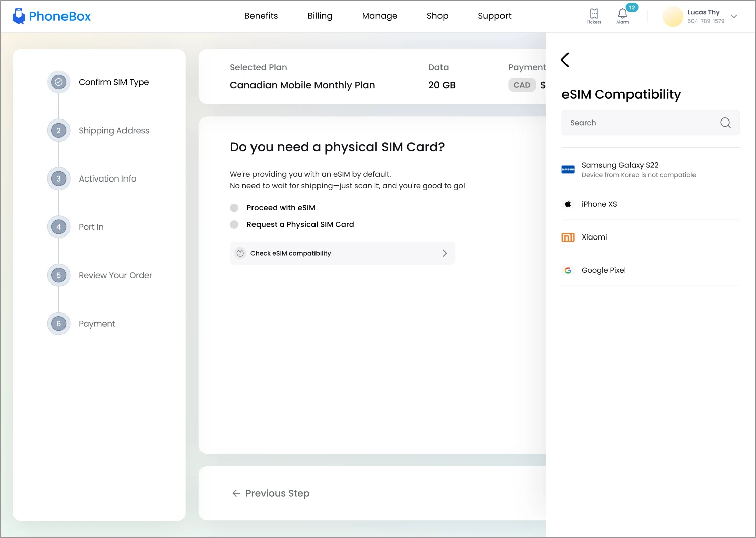Click the Samsung logo icon
This screenshot has height=538, width=756.
pos(568,170)
